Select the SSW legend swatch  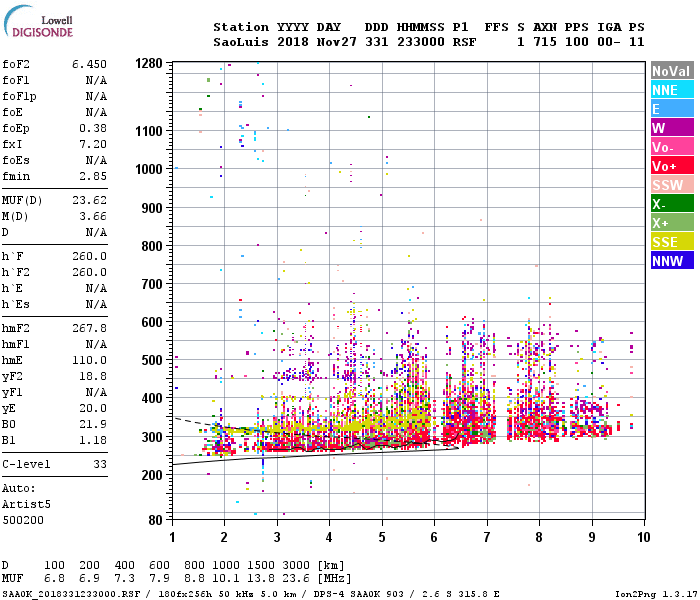(x=672, y=185)
